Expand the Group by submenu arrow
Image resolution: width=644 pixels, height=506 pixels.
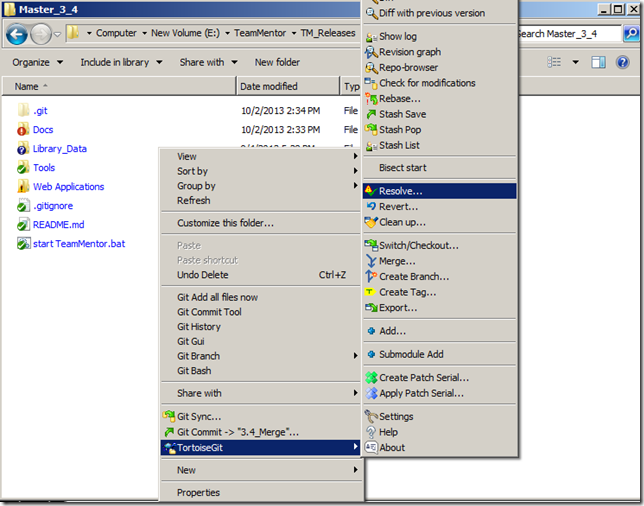click(x=355, y=186)
